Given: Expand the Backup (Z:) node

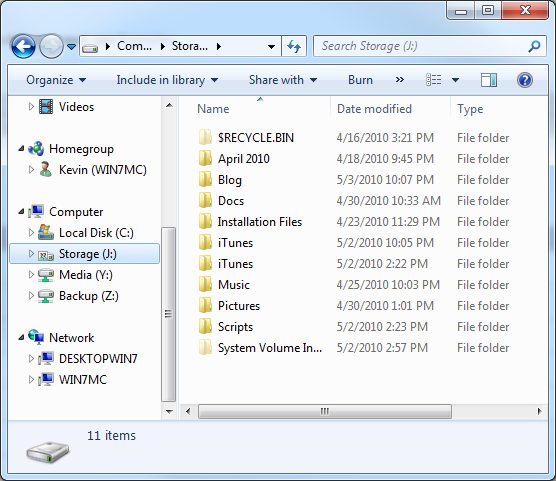Looking at the screenshot, I should (31, 295).
